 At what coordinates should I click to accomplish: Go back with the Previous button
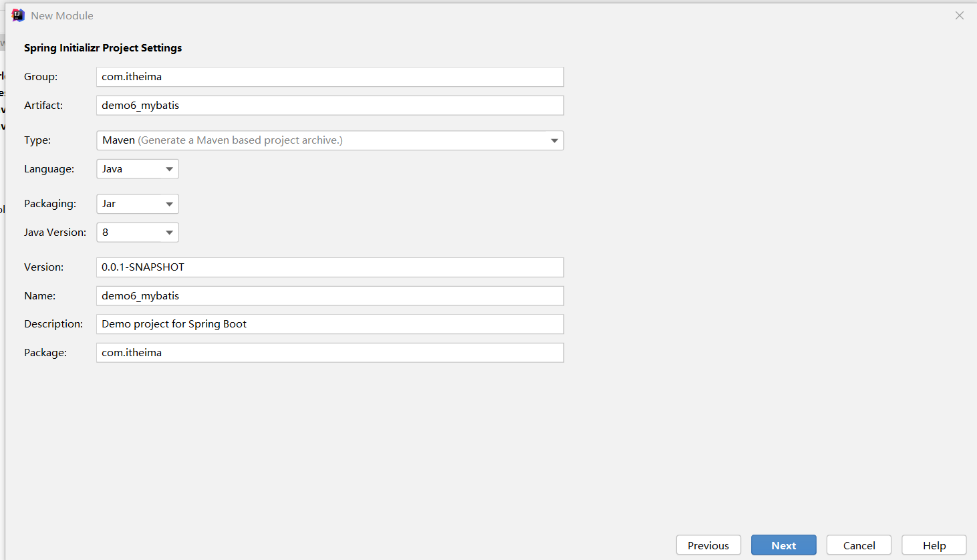coord(708,545)
